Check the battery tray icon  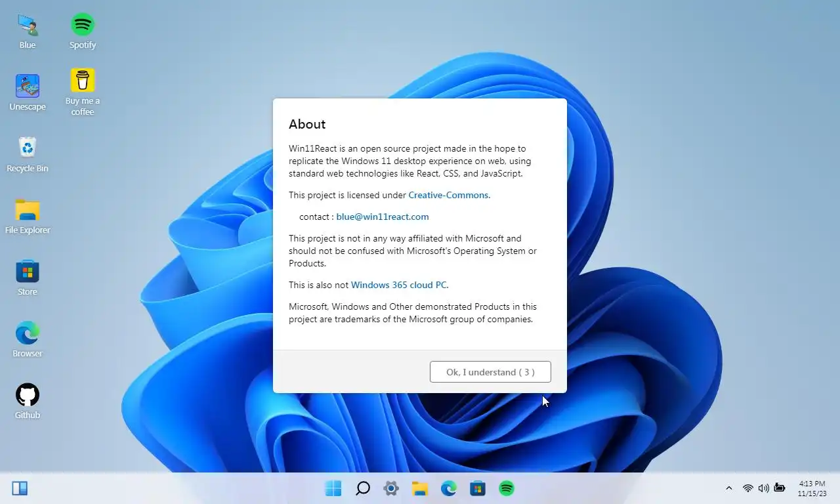click(x=780, y=488)
